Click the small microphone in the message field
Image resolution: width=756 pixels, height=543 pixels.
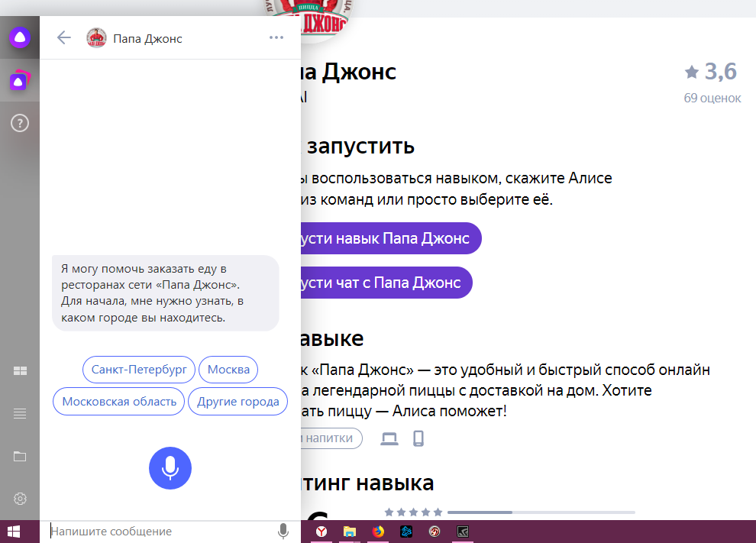[283, 532]
